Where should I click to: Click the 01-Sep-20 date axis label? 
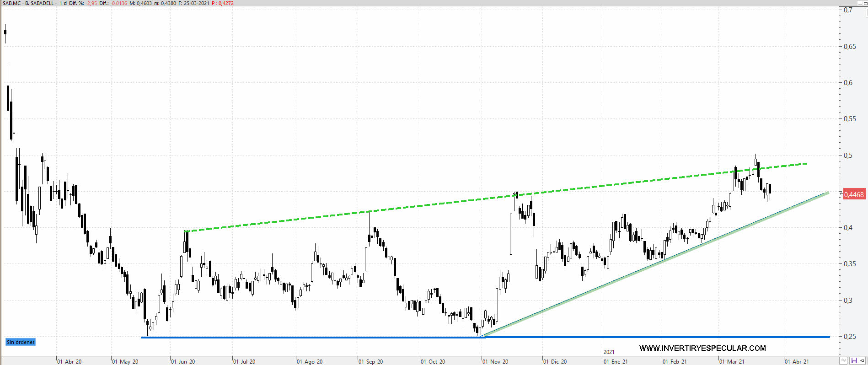(x=370, y=362)
